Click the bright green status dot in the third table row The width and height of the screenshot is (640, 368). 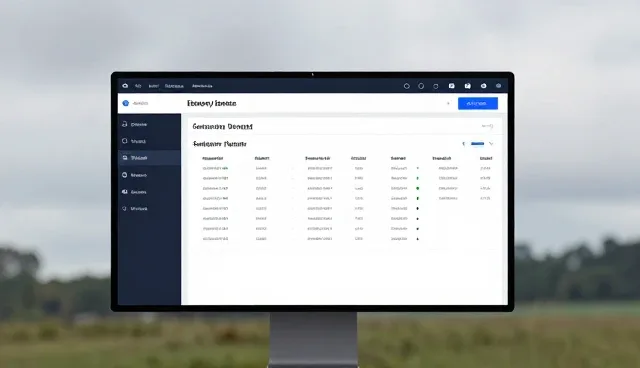[x=418, y=188]
